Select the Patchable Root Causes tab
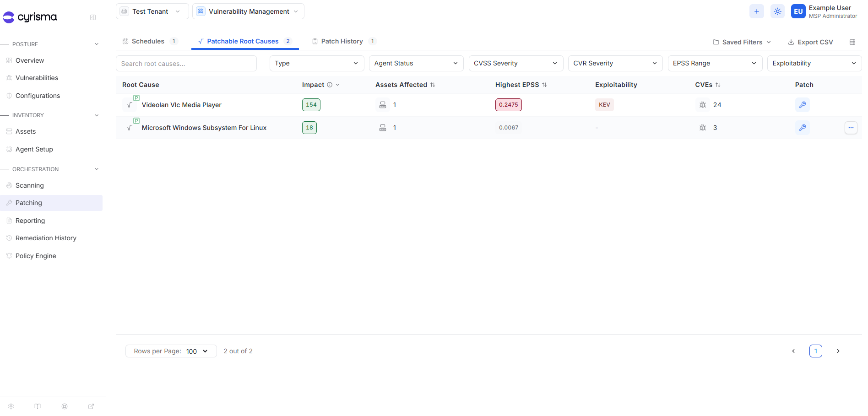This screenshot has width=868, height=416. pos(245,41)
